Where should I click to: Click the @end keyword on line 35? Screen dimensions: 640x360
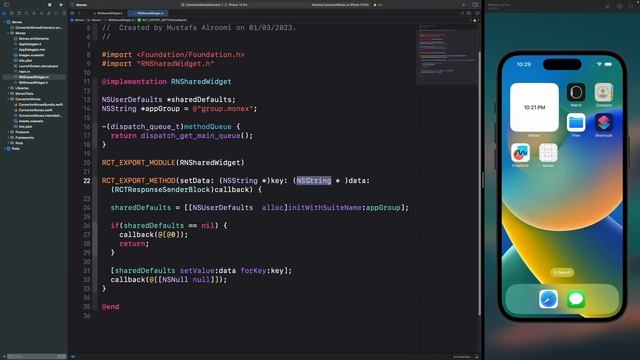[110, 307]
